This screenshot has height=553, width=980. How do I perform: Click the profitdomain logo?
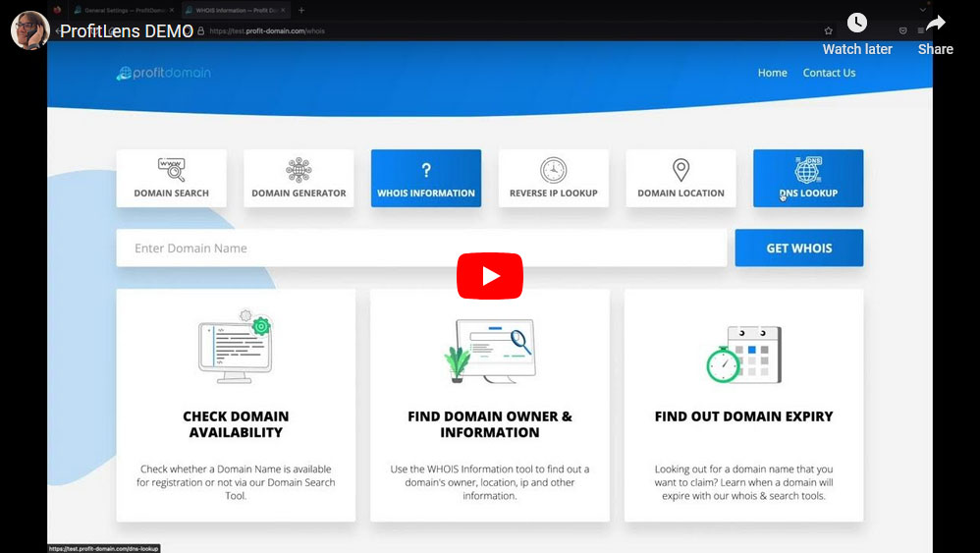coord(163,73)
